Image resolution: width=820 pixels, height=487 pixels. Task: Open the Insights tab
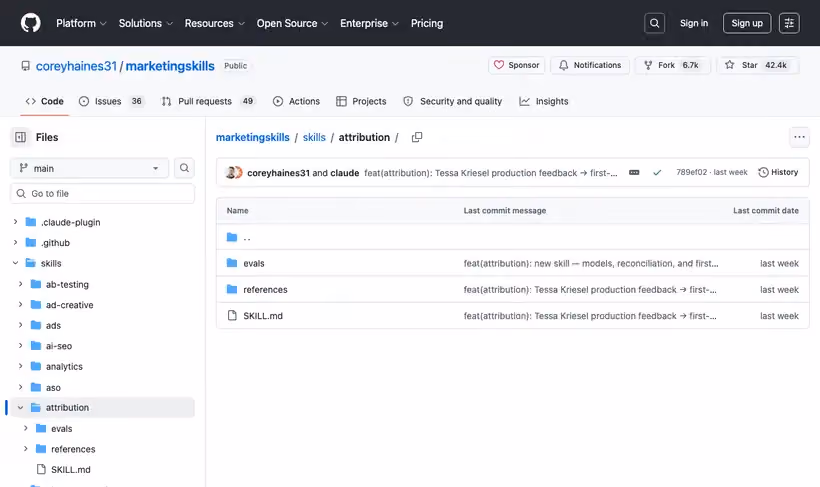(x=544, y=101)
